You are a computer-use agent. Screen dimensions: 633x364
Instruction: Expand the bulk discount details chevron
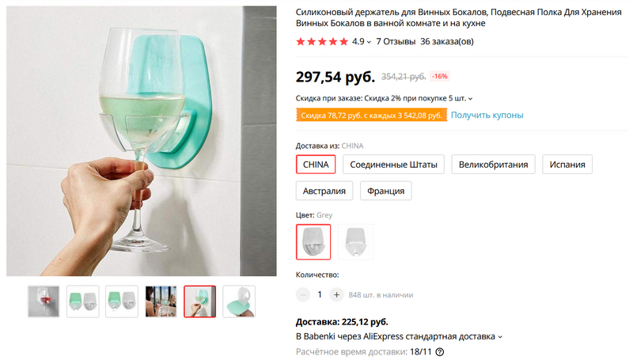tap(471, 99)
